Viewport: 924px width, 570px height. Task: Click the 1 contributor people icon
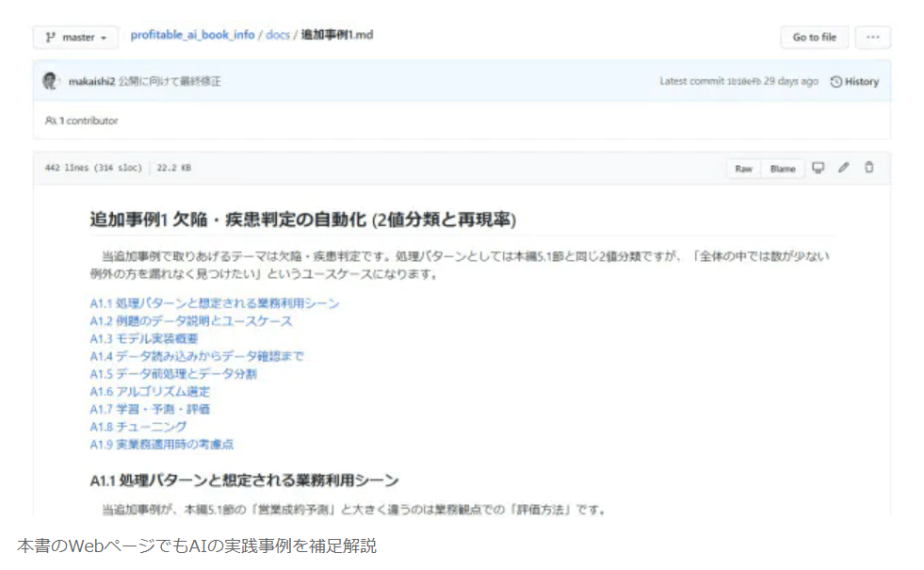[50, 121]
